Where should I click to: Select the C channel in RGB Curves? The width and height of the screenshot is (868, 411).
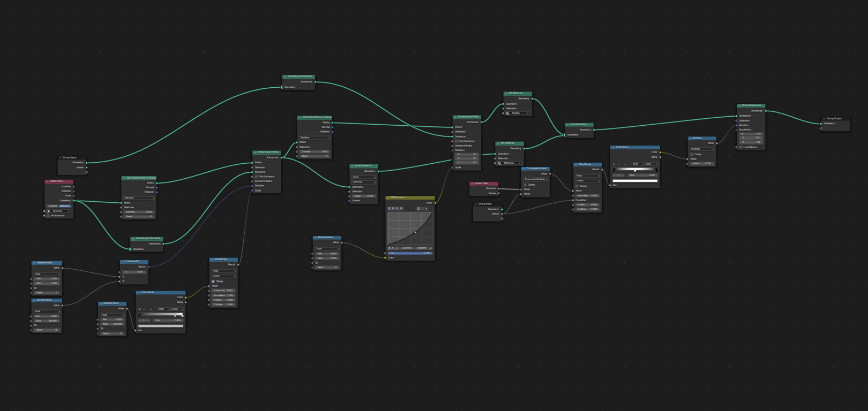coord(389,208)
